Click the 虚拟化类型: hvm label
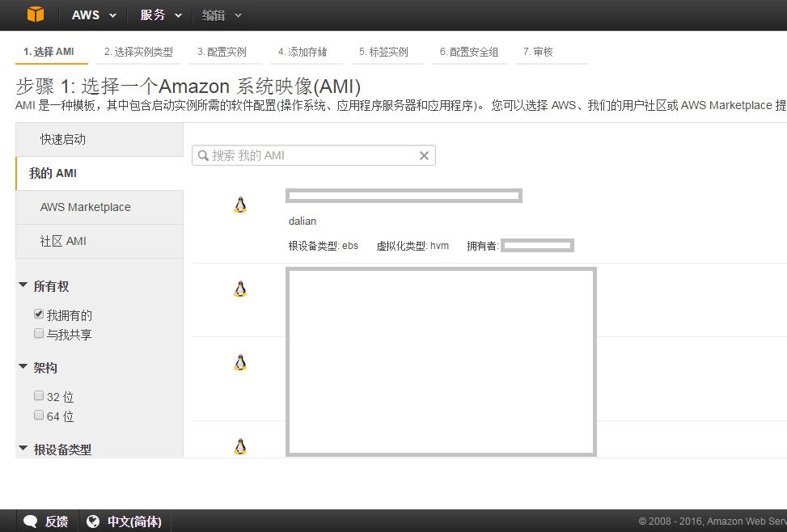 coord(413,246)
